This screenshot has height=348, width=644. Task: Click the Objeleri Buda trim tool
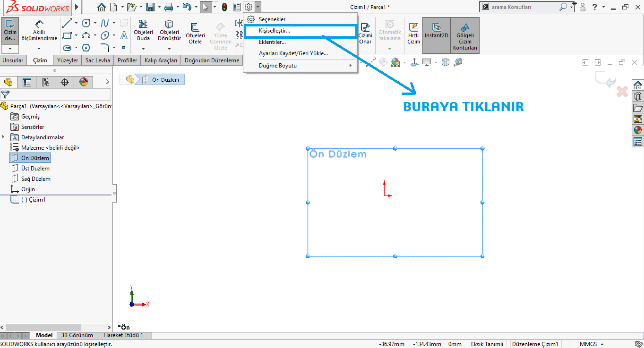[143, 31]
